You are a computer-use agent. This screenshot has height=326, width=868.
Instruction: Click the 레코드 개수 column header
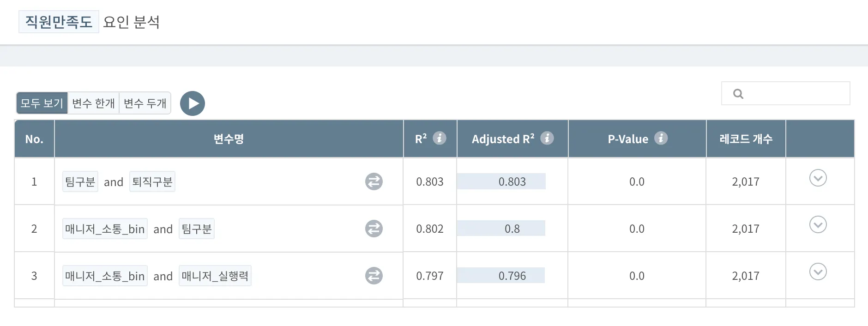(746, 139)
